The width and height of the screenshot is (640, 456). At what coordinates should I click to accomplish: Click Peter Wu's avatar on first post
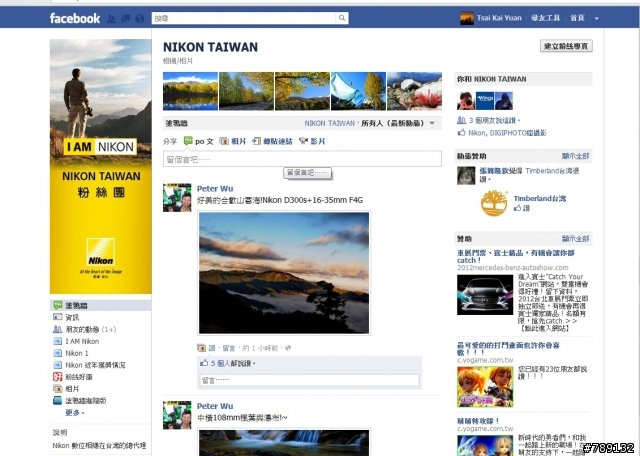click(177, 198)
